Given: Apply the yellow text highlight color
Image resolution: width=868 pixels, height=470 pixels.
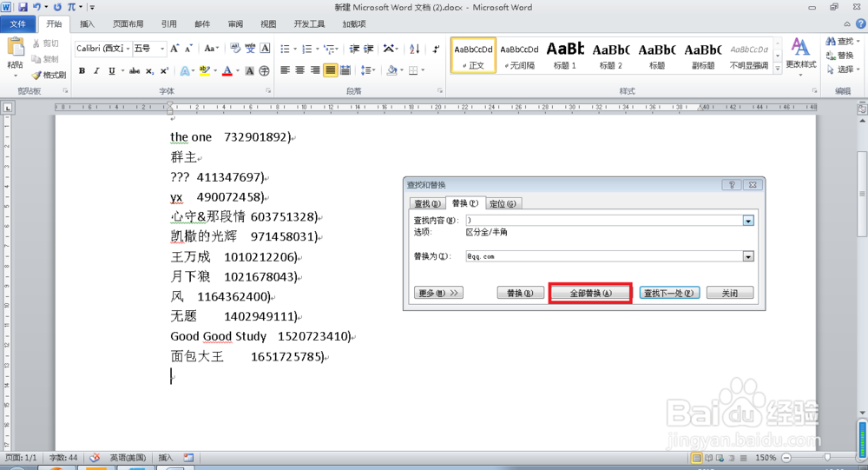Looking at the screenshot, I should (204, 71).
